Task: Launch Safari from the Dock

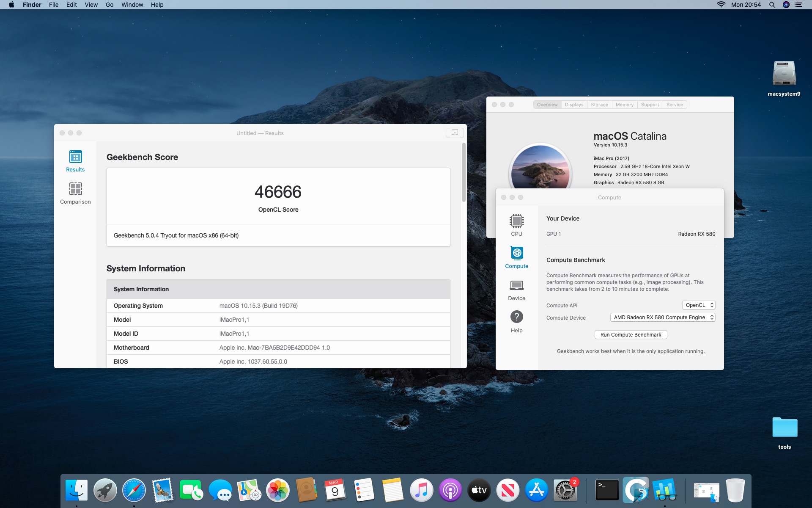Action: pyautogui.click(x=134, y=490)
